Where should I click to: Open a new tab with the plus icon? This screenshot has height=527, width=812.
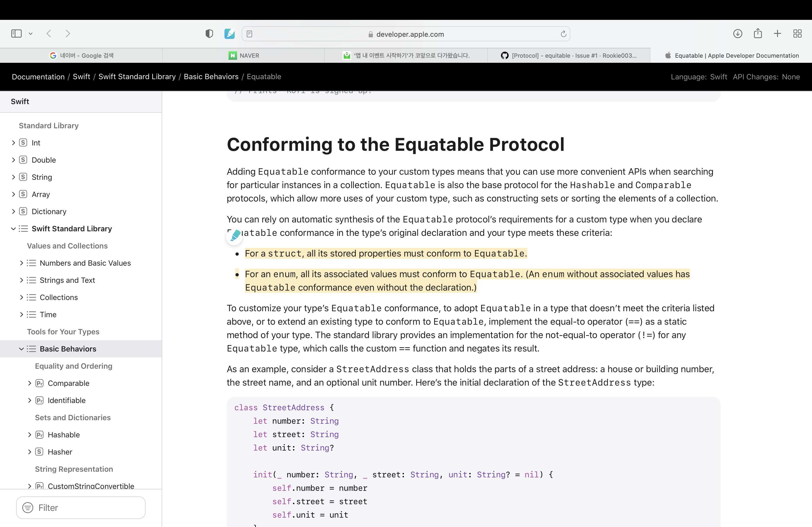click(777, 33)
